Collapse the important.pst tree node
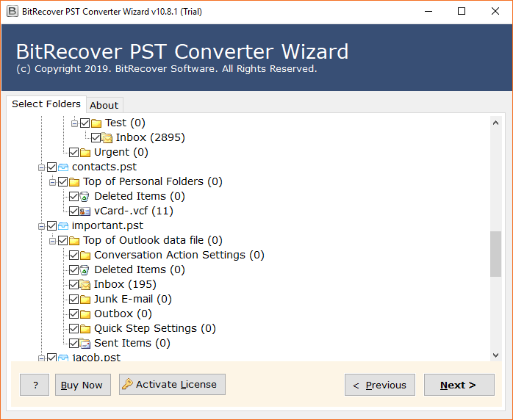The image size is (513, 420). tap(42, 226)
